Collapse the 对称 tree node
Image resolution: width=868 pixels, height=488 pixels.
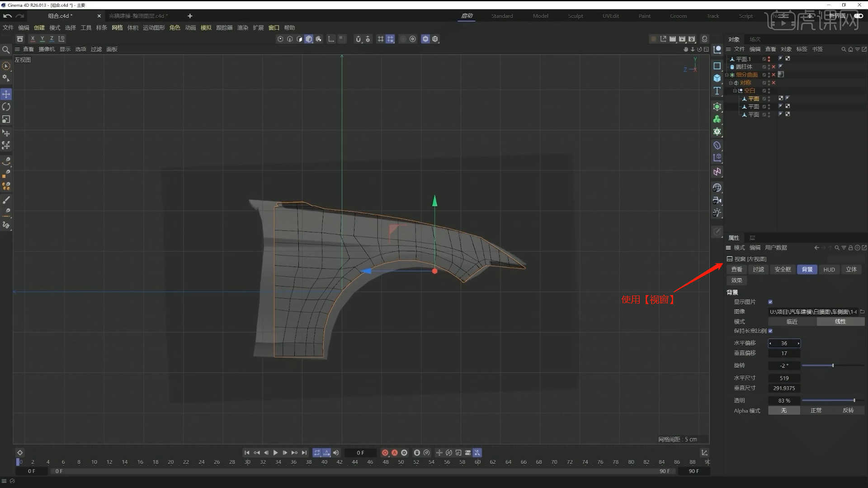pyautogui.click(x=731, y=83)
